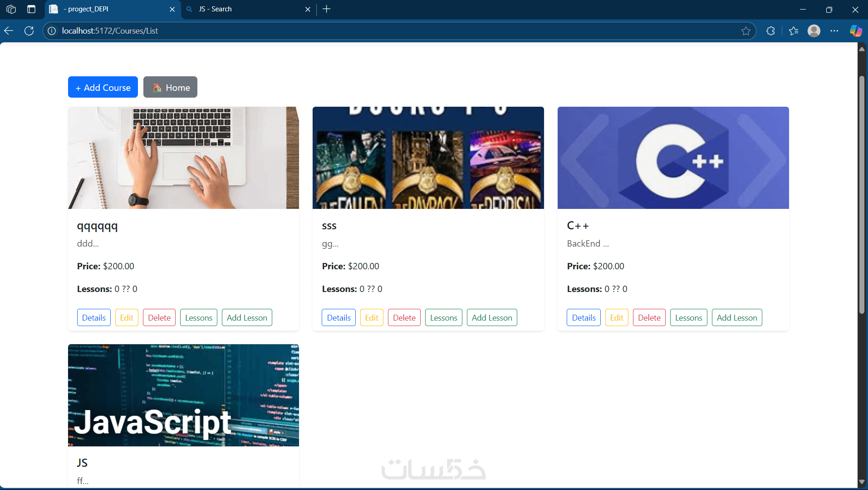Screen dimensions: 868x490
Task: Minimize the browser window
Action: (803, 9)
